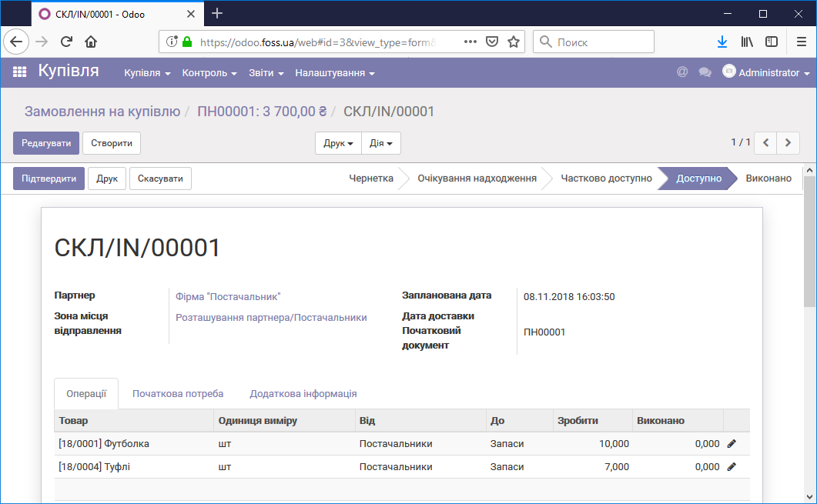Viewport: 817px width, 504px height.
Task: Click the Очікування надходження status stage
Action: tap(477, 178)
